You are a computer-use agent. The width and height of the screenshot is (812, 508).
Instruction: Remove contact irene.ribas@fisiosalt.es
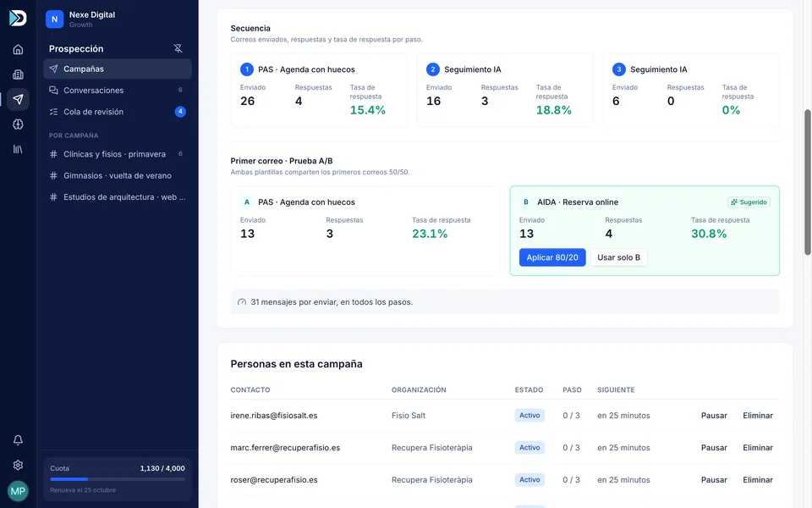758,416
